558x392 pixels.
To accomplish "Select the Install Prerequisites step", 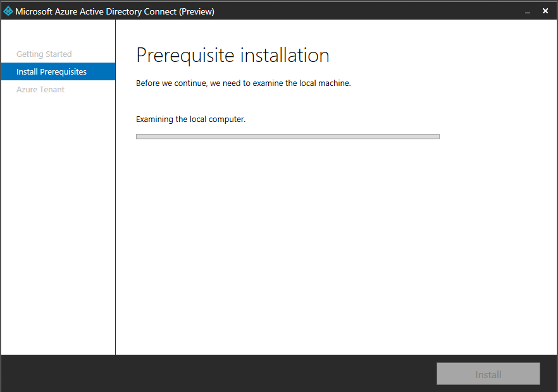I will (x=58, y=71).
